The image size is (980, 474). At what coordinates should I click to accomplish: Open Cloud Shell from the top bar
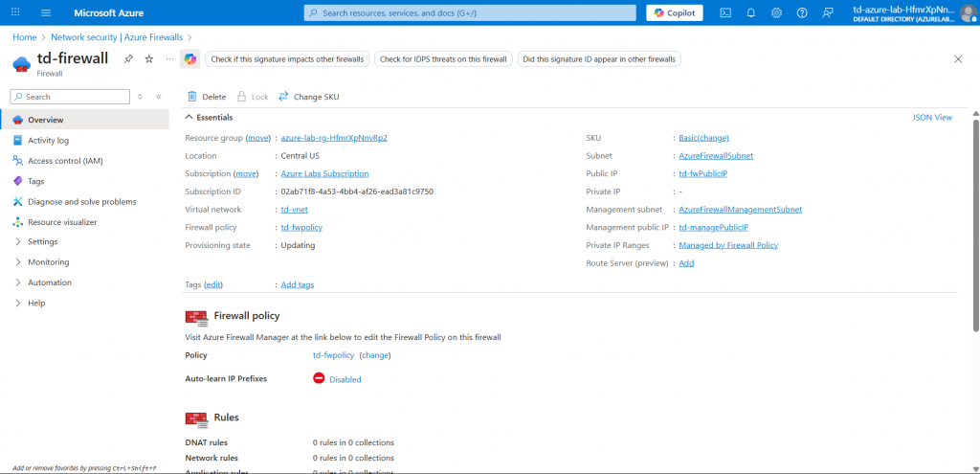coord(725,12)
